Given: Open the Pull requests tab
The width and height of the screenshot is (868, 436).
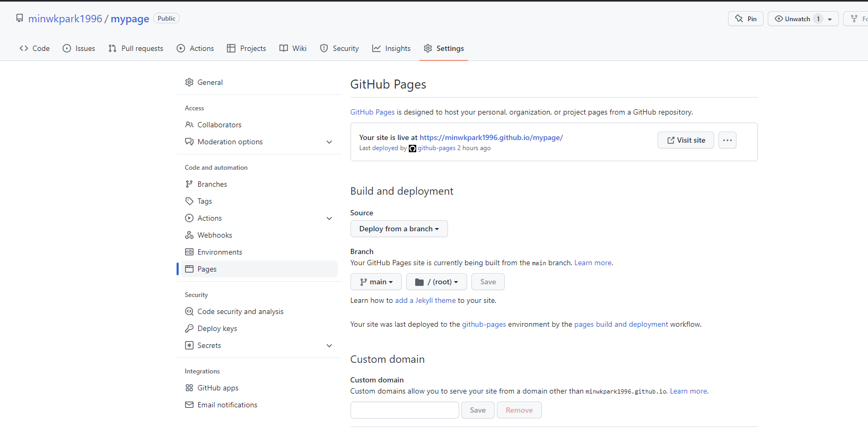Looking at the screenshot, I should [x=136, y=48].
